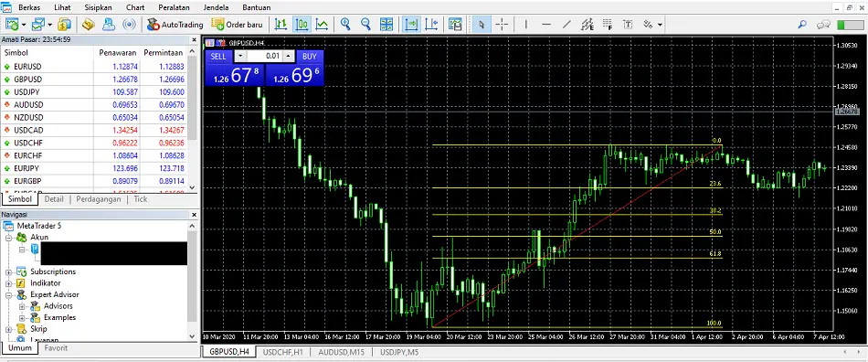
Task: Click the 1.26 67 sell price tile
Action: tap(235, 75)
